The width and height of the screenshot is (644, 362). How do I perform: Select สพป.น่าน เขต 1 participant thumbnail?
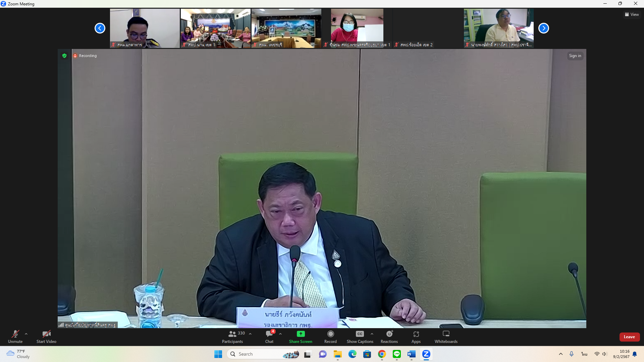[x=216, y=28]
